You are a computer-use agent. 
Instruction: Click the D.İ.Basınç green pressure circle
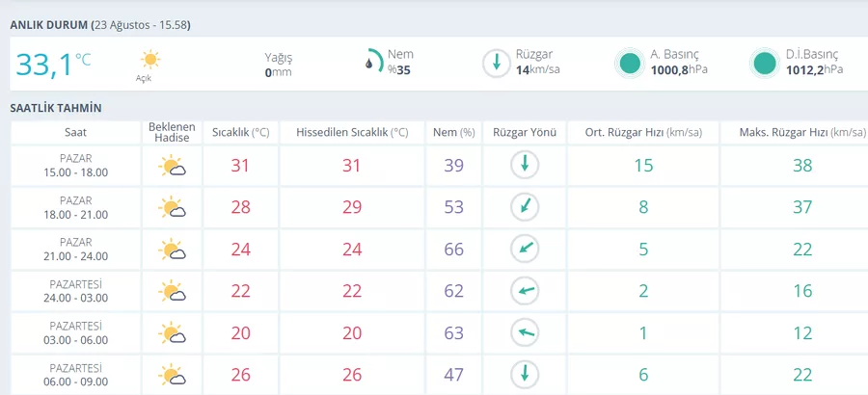765,63
